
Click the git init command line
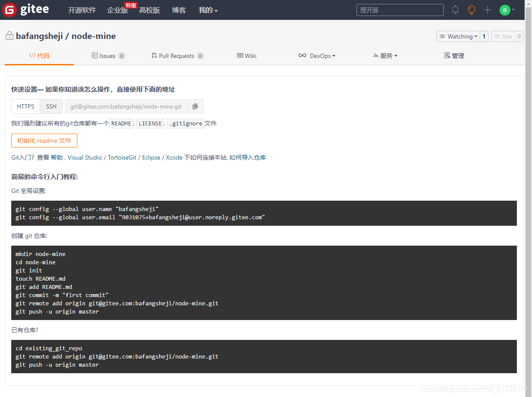pos(29,270)
